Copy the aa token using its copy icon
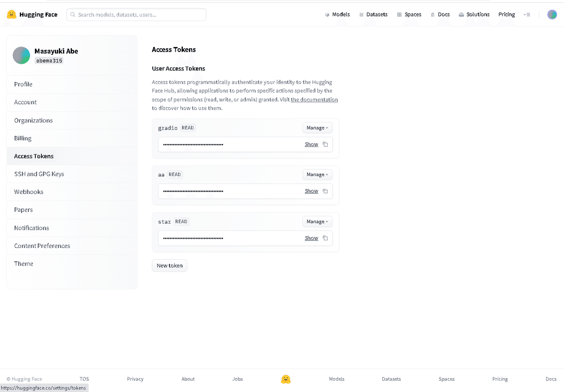Screen dimensions: 564x392 (325, 191)
